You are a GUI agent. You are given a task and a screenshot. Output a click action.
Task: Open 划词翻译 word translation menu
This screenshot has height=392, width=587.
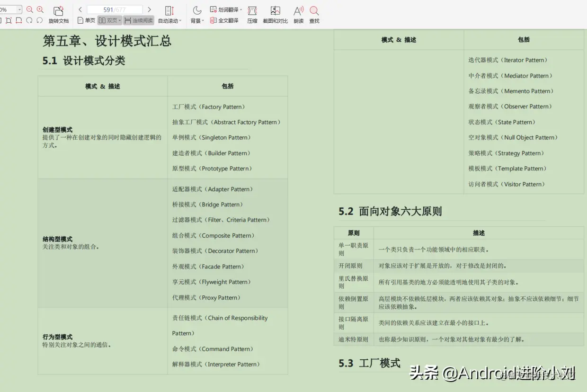point(226,9)
